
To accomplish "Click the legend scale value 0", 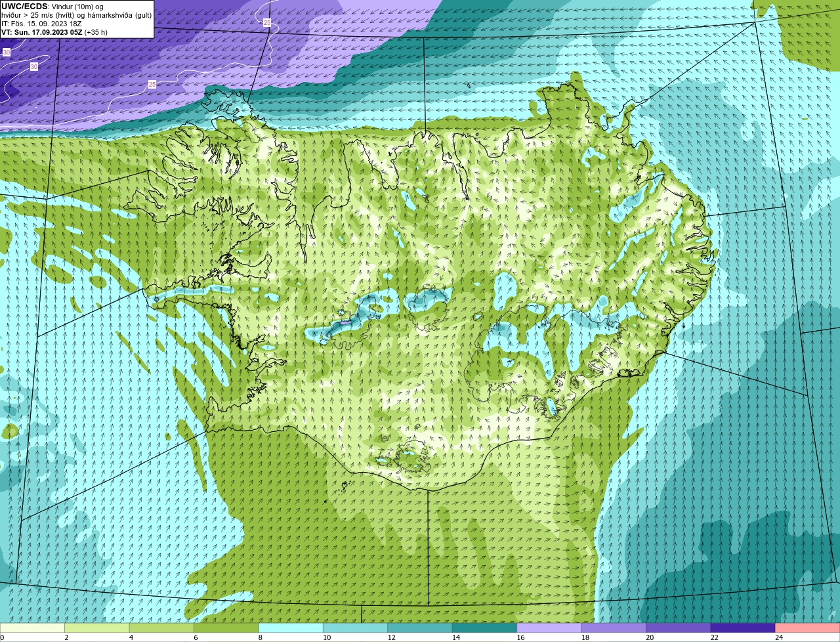I will (x=2, y=637).
